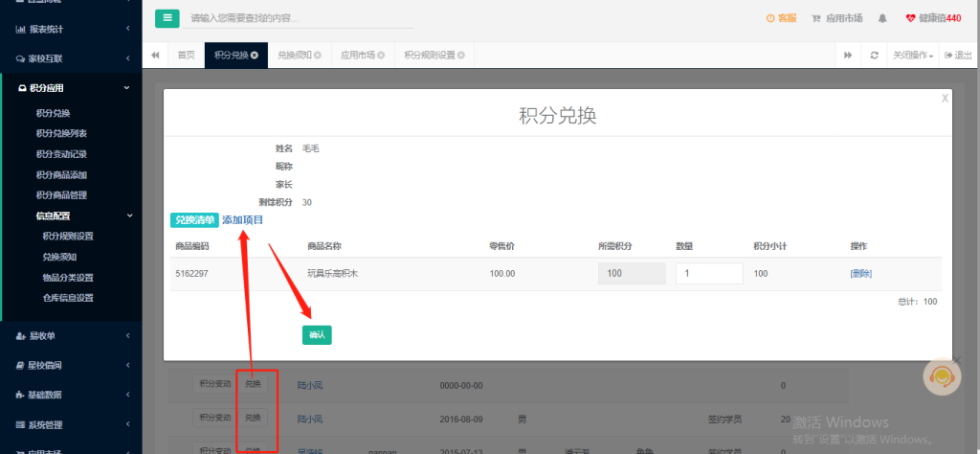Screen dimensions: 980x454
Task: Expand the 报表统计 sidebar menu
Action: pyautogui.click(x=71, y=29)
